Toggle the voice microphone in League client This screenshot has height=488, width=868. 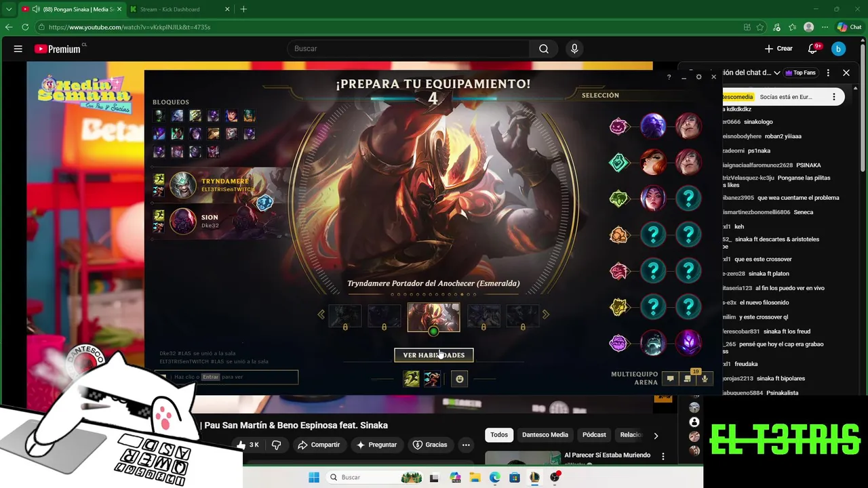[x=705, y=379]
